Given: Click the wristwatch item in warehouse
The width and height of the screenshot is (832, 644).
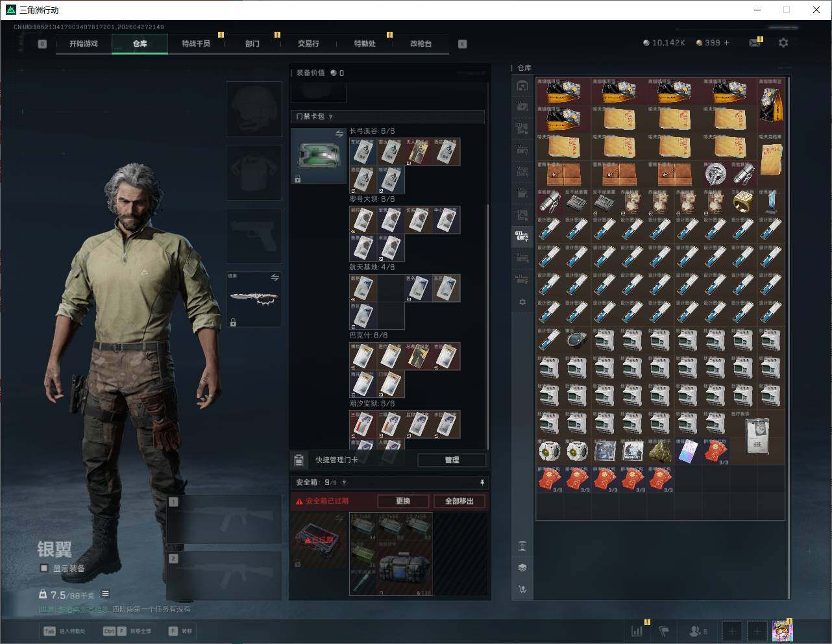Looking at the screenshot, I should tap(576, 340).
